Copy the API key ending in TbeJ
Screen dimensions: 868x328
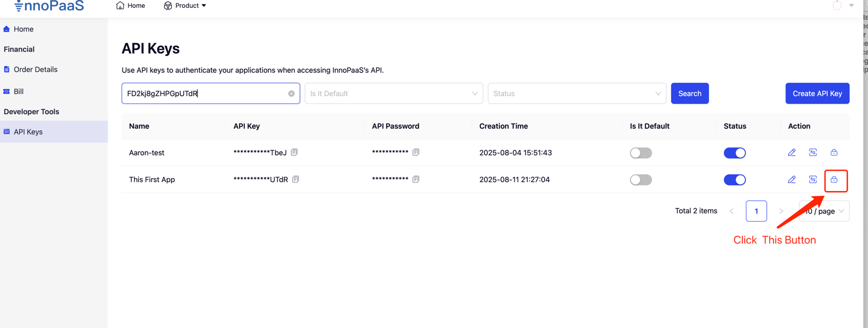coord(294,153)
